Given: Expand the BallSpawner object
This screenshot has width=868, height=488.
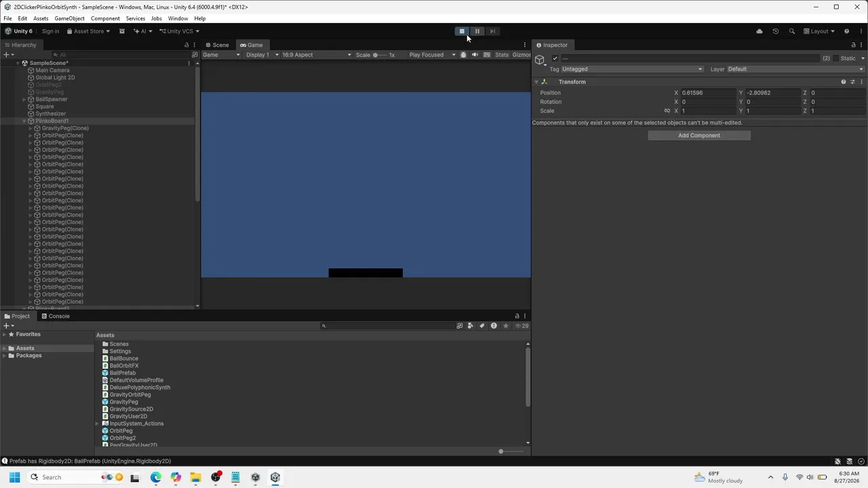Looking at the screenshot, I should pos(24,100).
